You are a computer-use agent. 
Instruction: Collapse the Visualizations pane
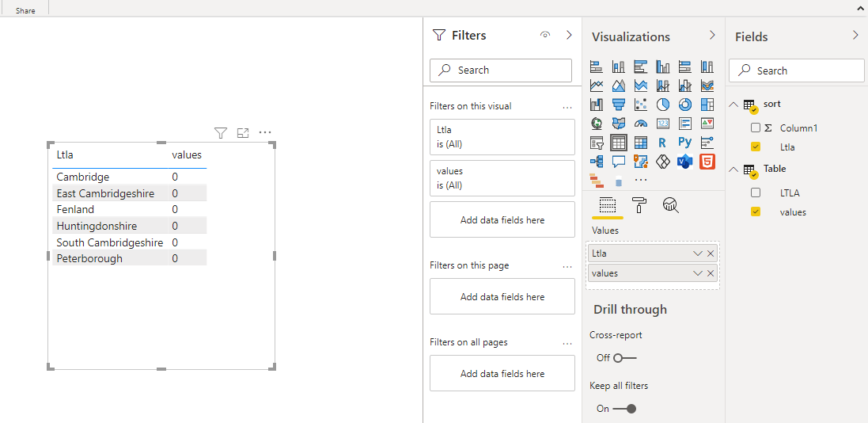tap(712, 35)
